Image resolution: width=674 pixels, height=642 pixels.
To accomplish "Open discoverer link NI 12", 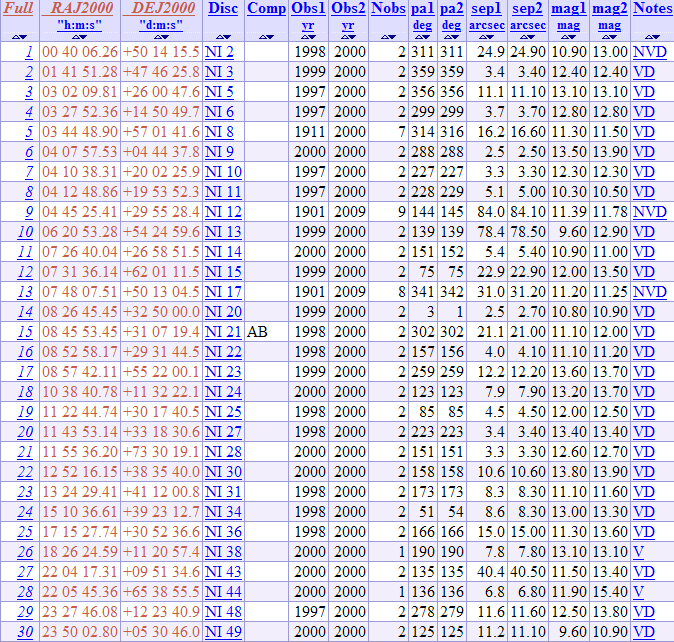I will point(223,212).
